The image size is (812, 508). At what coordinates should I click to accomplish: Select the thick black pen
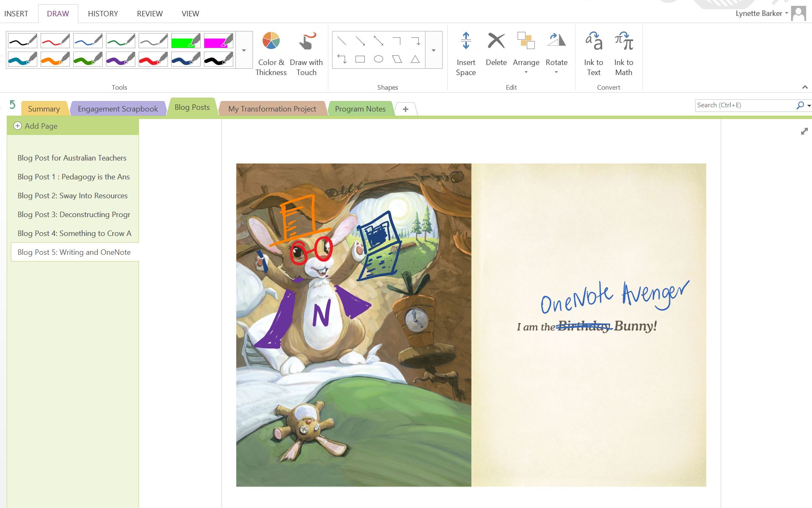pos(219,59)
